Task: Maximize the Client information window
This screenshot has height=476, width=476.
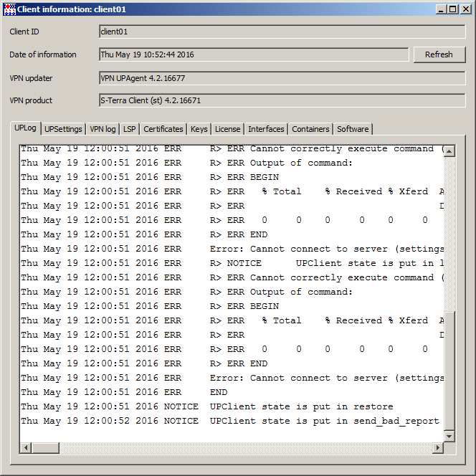Action: (452, 9)
